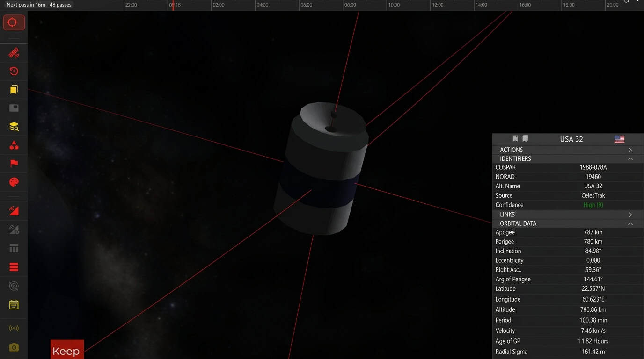Image resolution: width=644 pixels, height=359 pixels.
Task: Open the satellite sensor icon in sidebar
Action: click(14, 53)
